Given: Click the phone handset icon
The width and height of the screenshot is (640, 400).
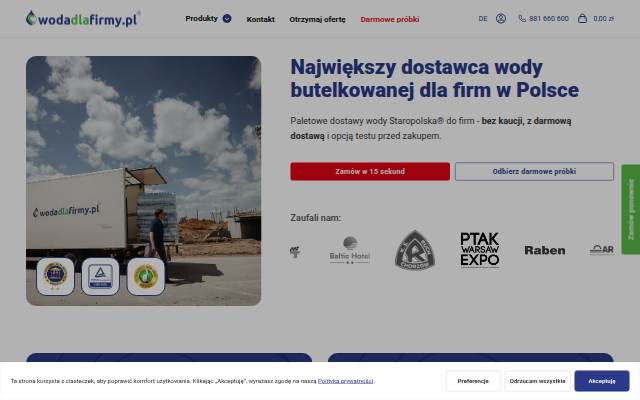Looking at the screenshot, I should [x=522, y=18].
